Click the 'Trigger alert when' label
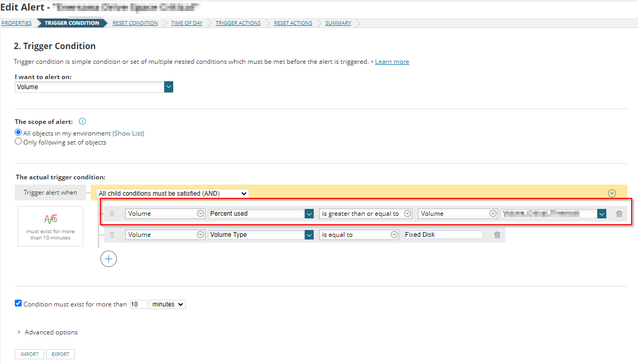Image resolution: width=638 pixels, height=364 pixels. coord(51,193)
